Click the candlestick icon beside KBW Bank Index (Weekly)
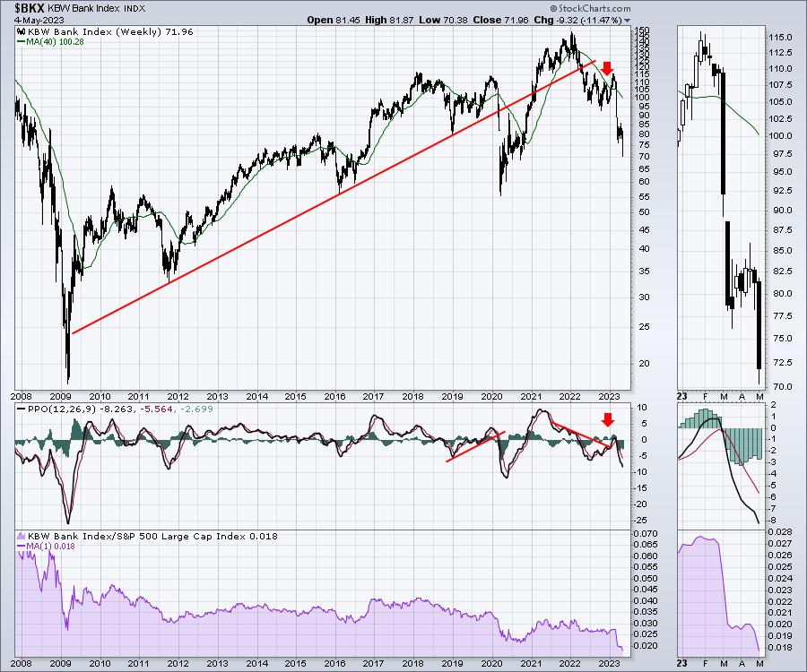 21,30
